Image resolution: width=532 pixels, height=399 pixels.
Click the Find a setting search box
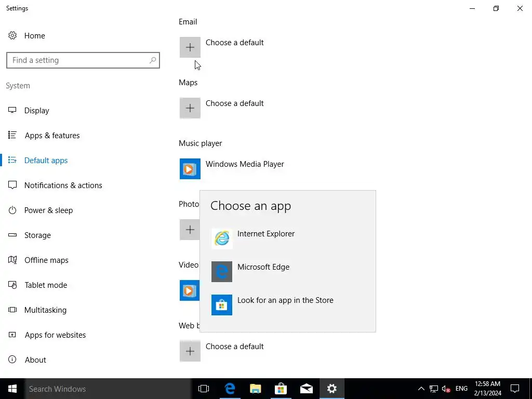(x=83, y=60)
